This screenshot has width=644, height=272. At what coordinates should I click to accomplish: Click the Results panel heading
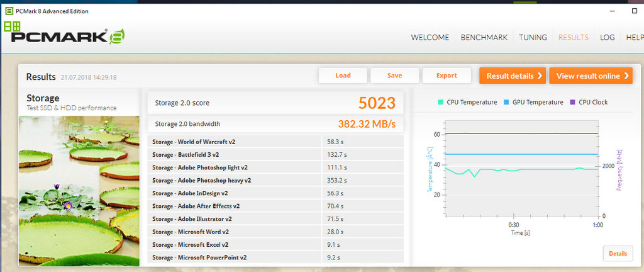pyautogui.click(x=41, y=77)
